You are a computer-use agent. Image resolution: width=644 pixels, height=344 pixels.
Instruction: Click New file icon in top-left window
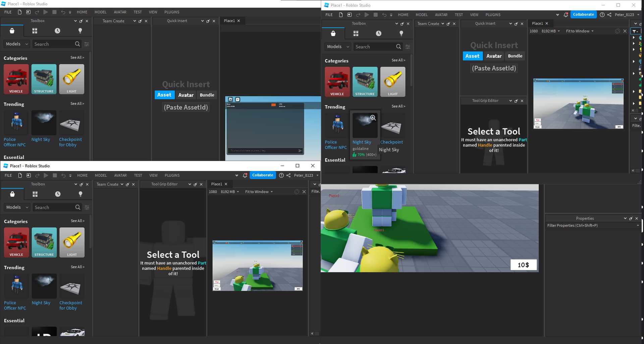point(19,12)
